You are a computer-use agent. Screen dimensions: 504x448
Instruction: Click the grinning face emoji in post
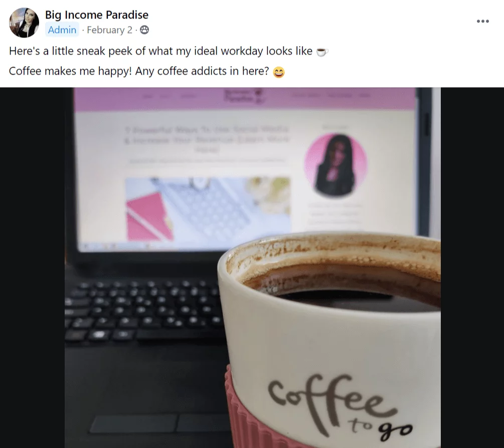279,72
